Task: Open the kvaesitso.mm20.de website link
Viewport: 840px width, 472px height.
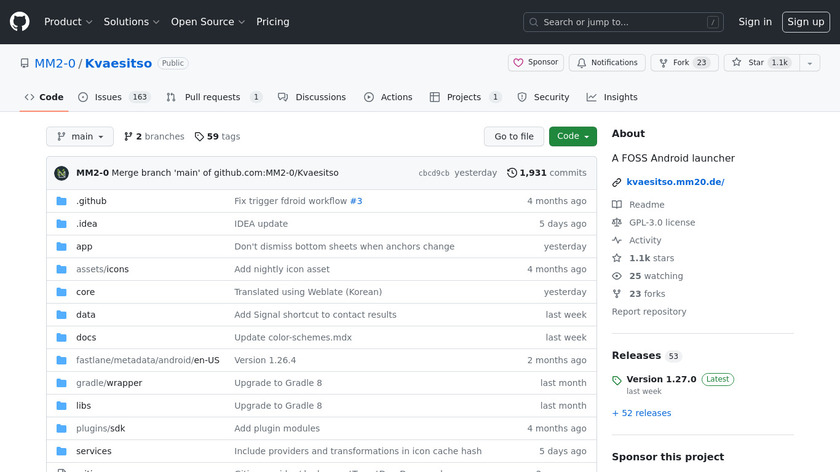Action: [x=674, y=182]
